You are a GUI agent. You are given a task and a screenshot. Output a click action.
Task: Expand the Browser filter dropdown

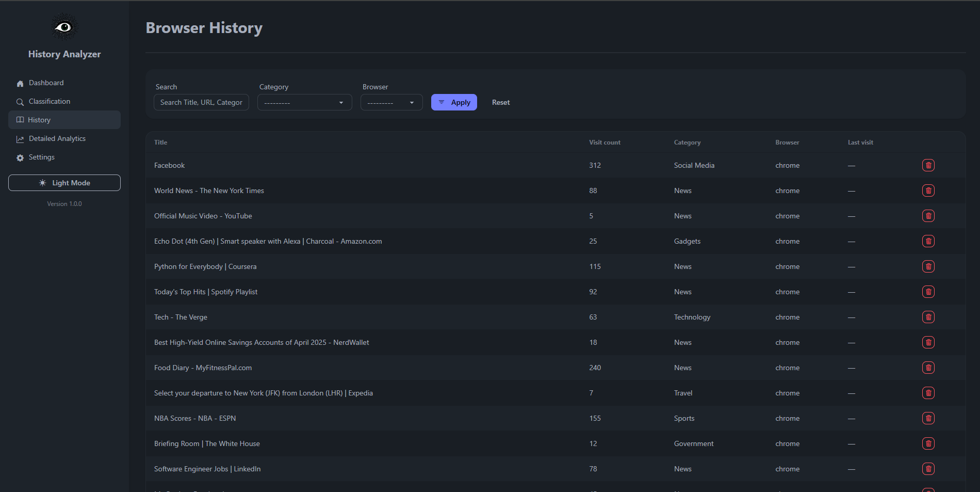pos(391,102)
